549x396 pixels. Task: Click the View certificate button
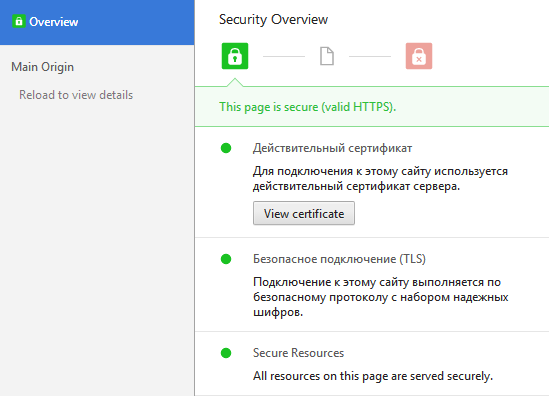coord(304,213)
